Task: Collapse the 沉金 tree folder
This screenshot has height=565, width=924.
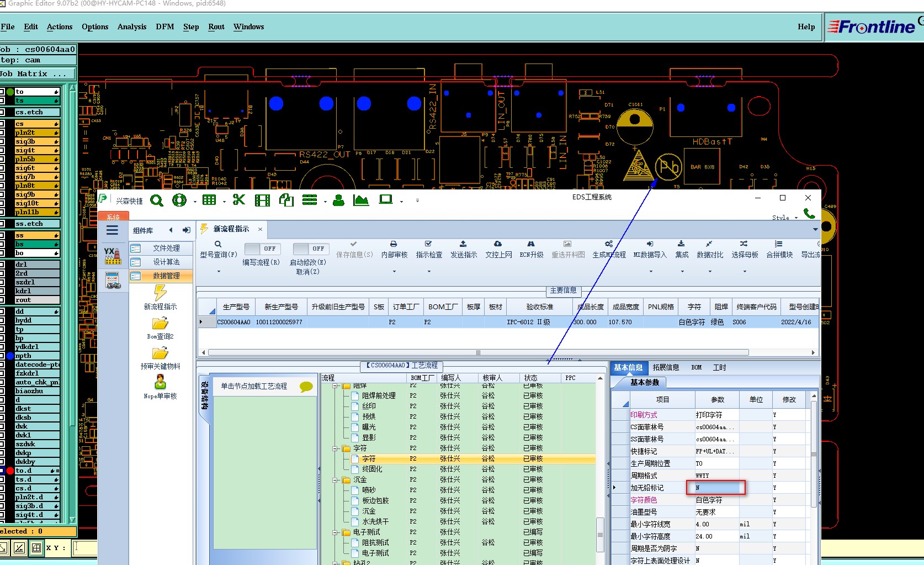Action: click(336, 480)
